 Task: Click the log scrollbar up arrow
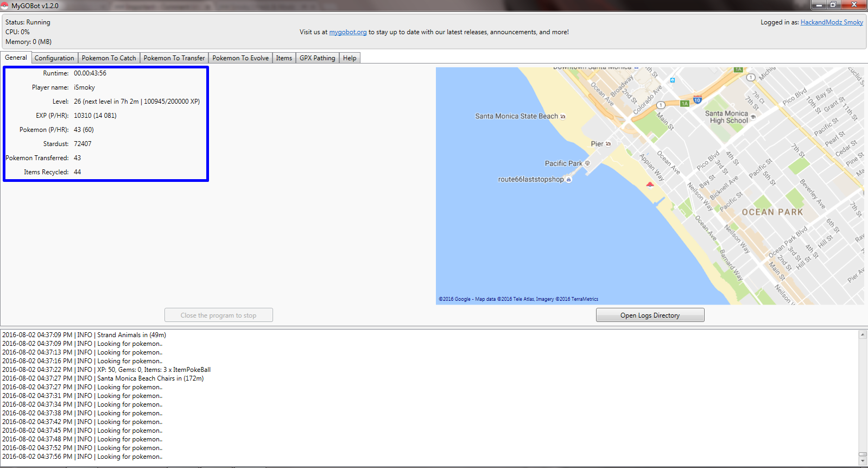863,334
